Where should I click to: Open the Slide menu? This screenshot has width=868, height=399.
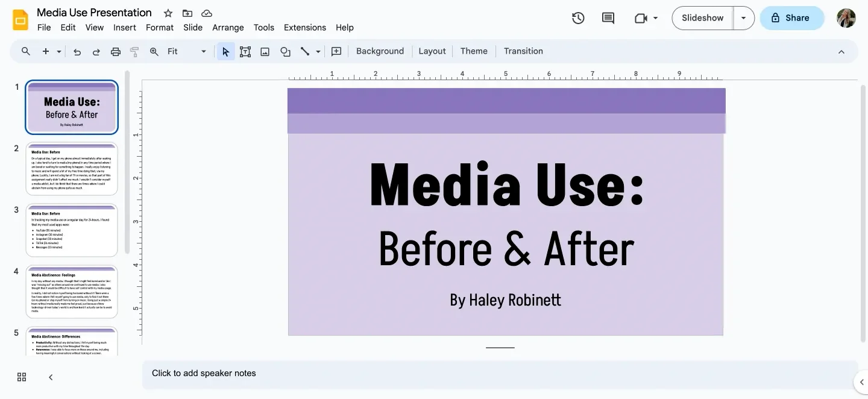click(193, 28)
